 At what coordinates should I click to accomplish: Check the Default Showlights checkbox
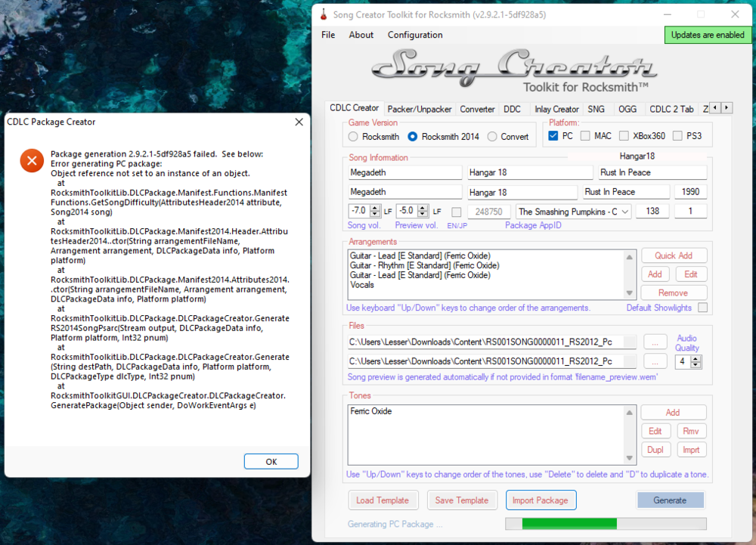pos(703,308)
